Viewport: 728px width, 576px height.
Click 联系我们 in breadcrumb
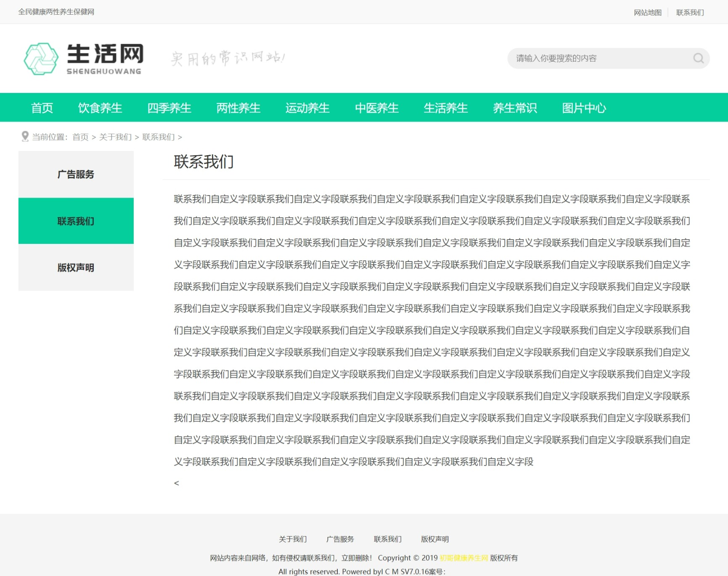click(x=159, y=137)
